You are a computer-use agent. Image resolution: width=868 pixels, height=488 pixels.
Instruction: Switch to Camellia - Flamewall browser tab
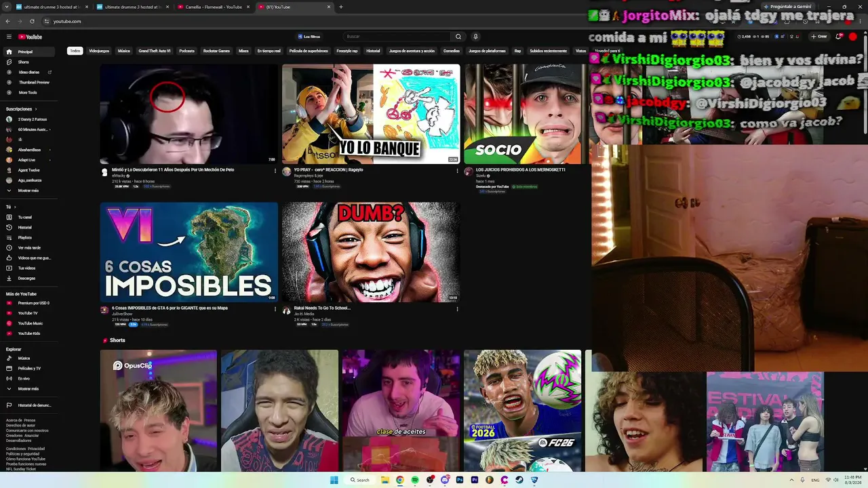(214, 7)
